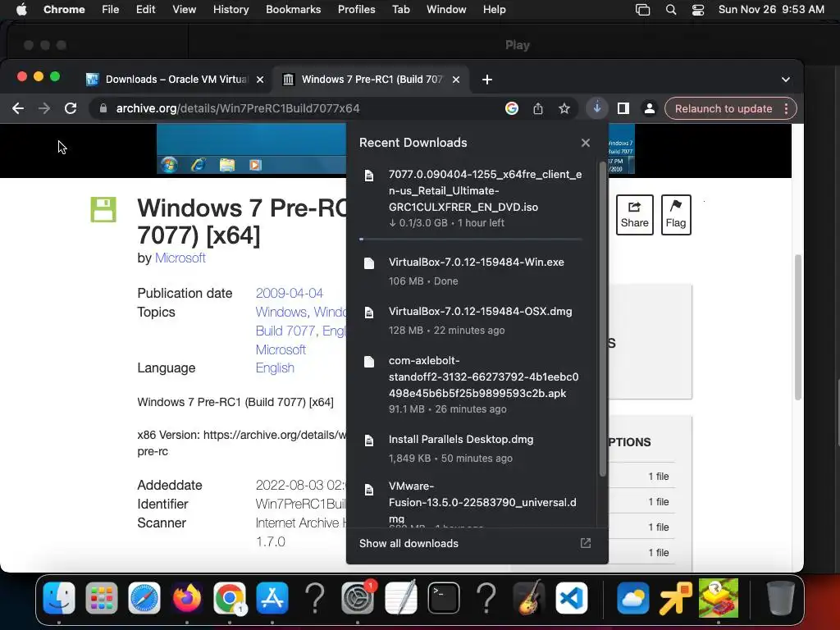840x630 pixels.
Task: Open VirtualBox-7.0.12-159484-Win.exe download entry
Action: [x=470, y=272]
